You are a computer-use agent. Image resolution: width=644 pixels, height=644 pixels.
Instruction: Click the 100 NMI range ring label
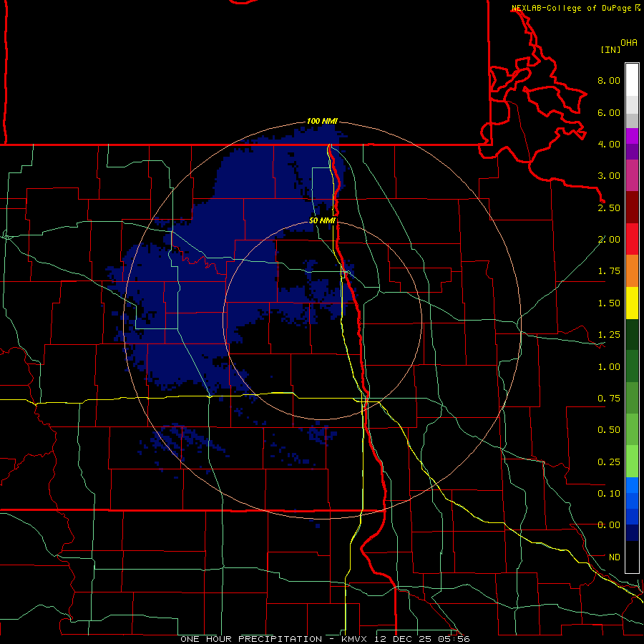pyautogui.click(x=322, y=121)
